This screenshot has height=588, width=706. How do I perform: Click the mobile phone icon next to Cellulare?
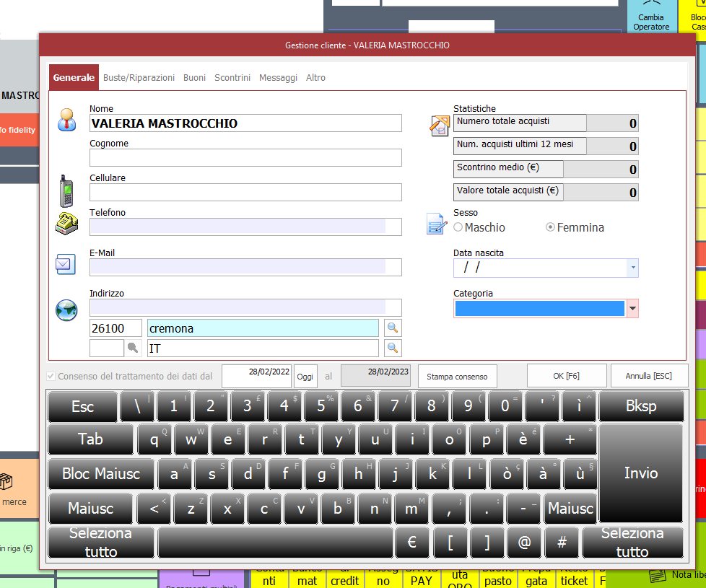click(66, 190)
